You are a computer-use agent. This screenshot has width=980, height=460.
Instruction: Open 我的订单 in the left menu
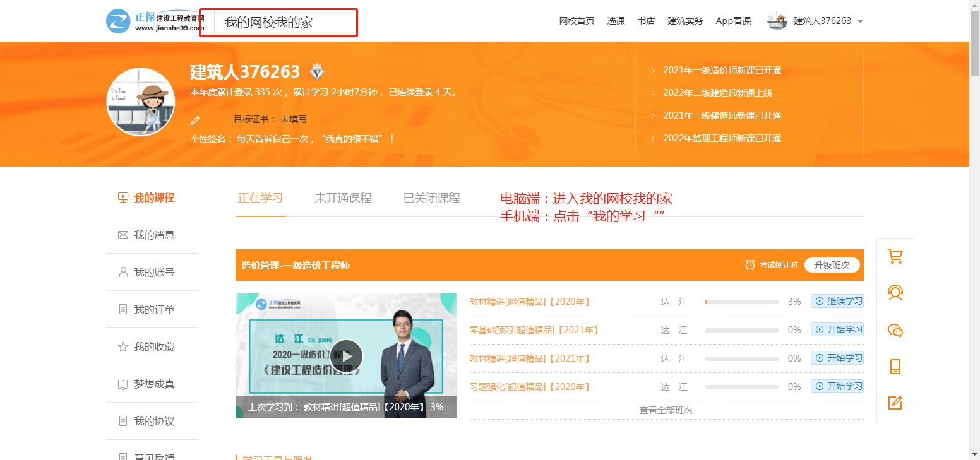pos(153,310)
